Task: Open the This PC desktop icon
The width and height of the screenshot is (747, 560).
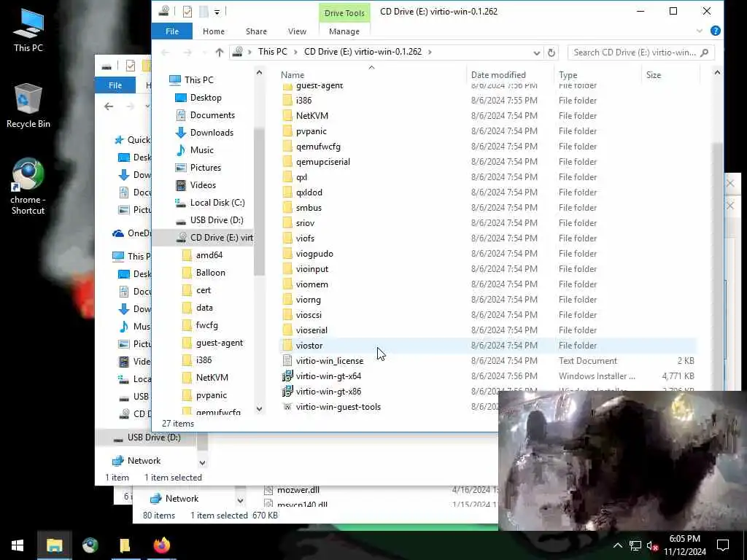Action: pos(28,29)
